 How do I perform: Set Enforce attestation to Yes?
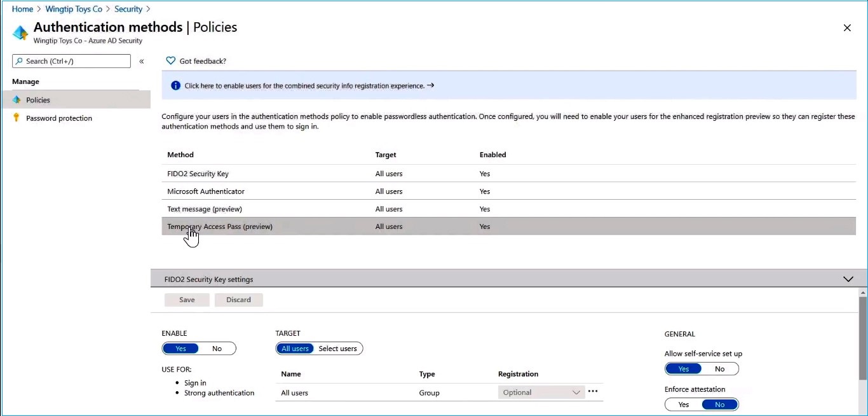point(683,405)
